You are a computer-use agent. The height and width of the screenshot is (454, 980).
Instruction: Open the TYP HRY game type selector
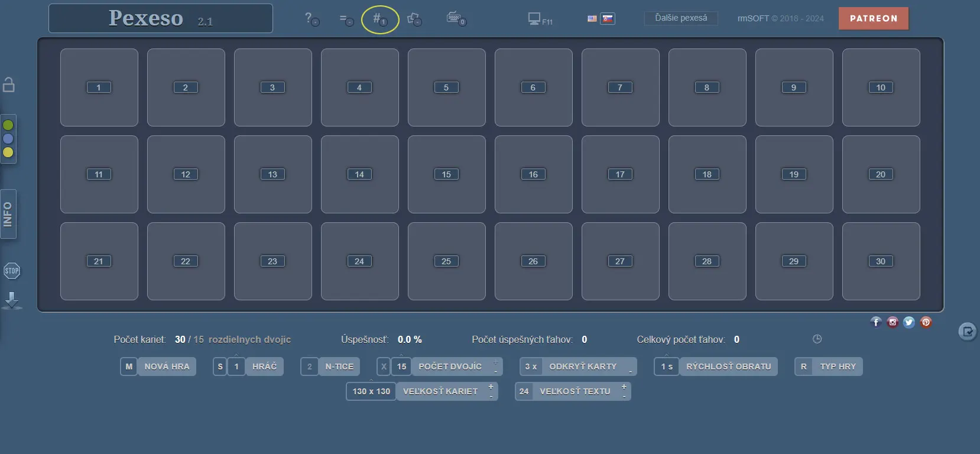click(x=838, y=367)
